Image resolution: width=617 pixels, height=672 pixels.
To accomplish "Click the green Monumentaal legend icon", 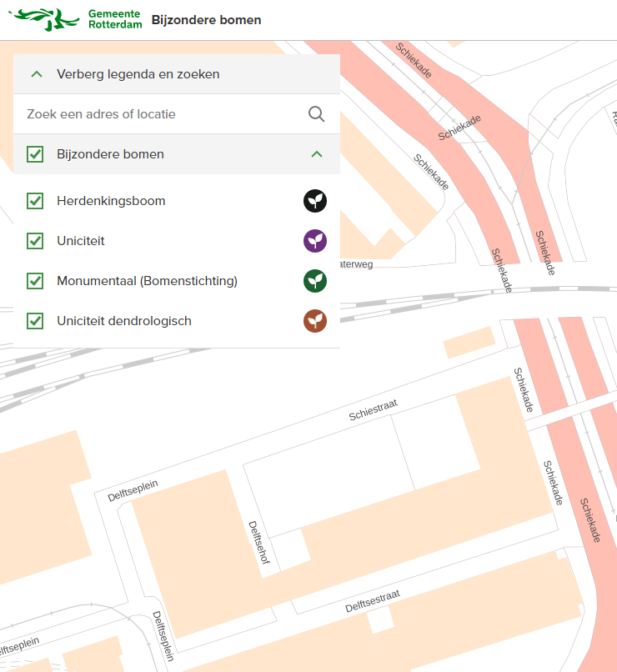I will (x=315, y=281).
